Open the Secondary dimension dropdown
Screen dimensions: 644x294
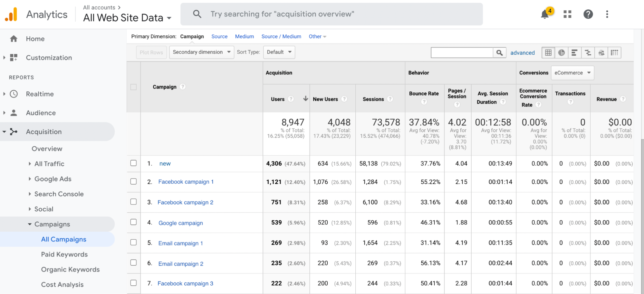point(202,52)
